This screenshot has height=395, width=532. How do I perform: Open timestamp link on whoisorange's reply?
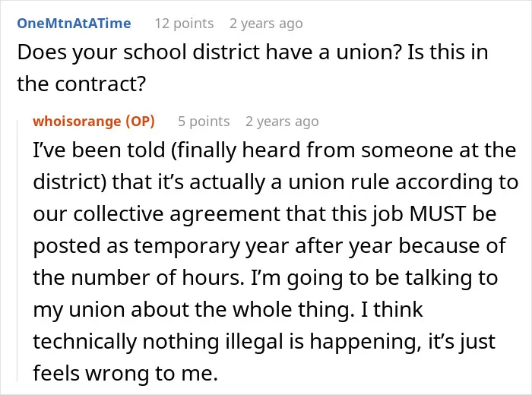[x=282, y=122]
